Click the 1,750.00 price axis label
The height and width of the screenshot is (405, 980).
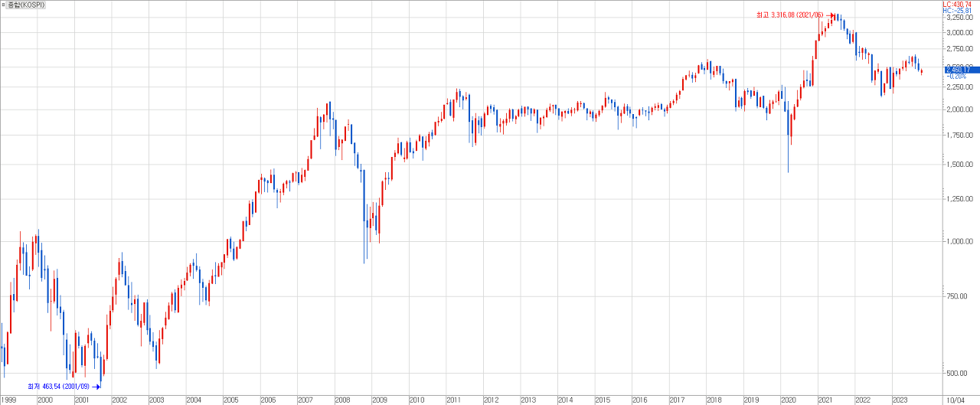[x=959, y=136]
